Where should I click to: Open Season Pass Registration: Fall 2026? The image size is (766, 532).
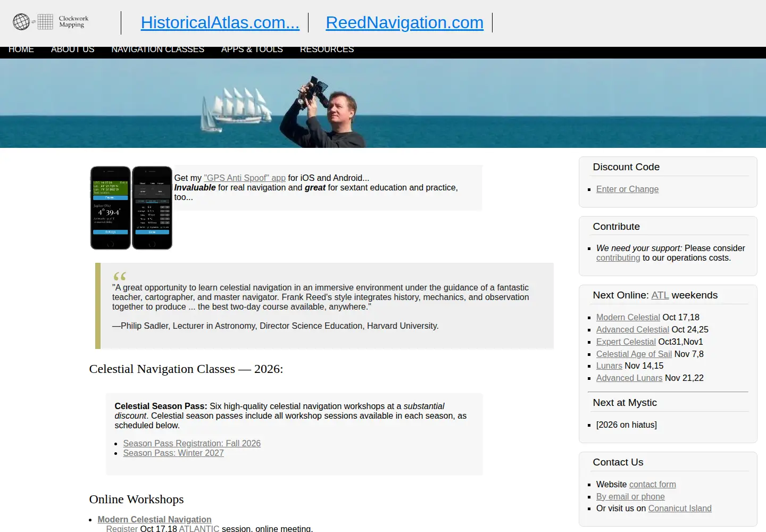click(x=192, y=444)
